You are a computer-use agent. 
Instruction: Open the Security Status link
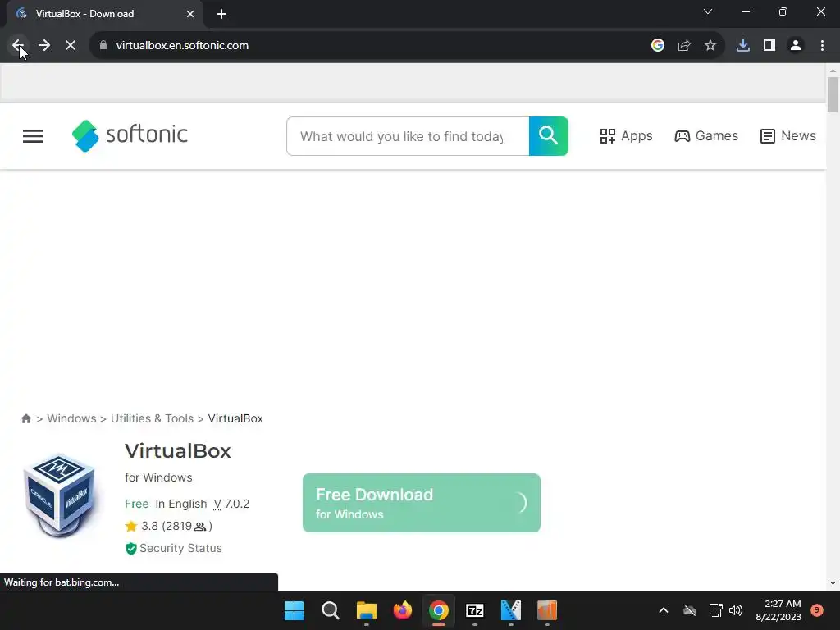pyautogui.click(x=174, y=548)
